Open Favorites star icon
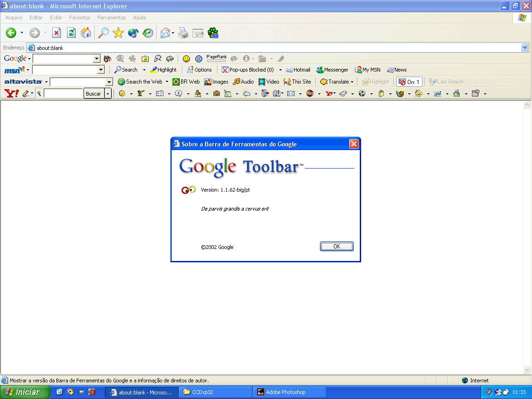 click(118, 33)
